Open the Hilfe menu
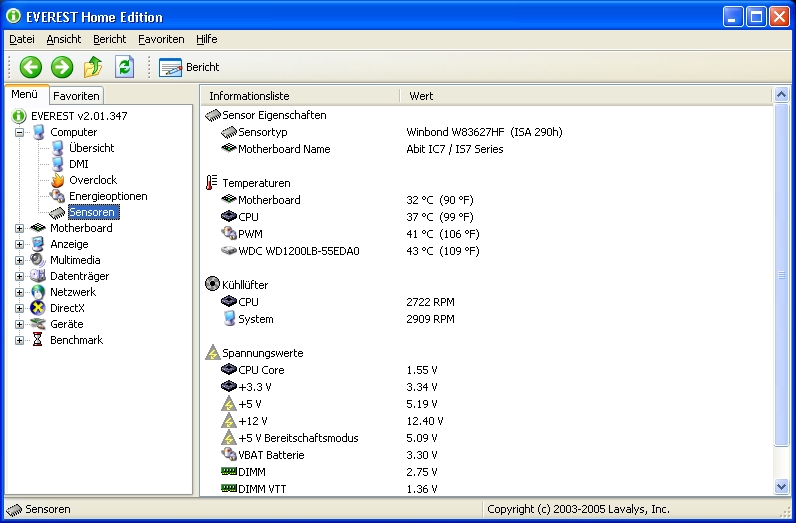 (207, 39)
